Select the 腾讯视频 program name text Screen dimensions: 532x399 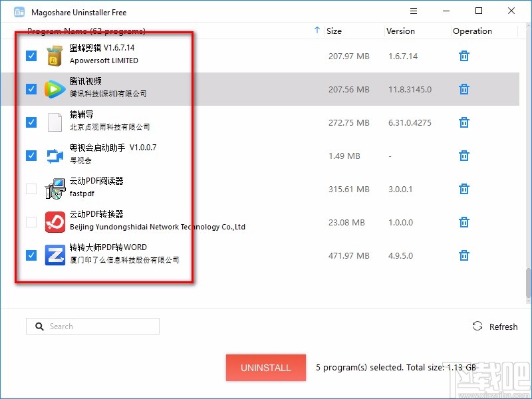(x=86, y=81)
